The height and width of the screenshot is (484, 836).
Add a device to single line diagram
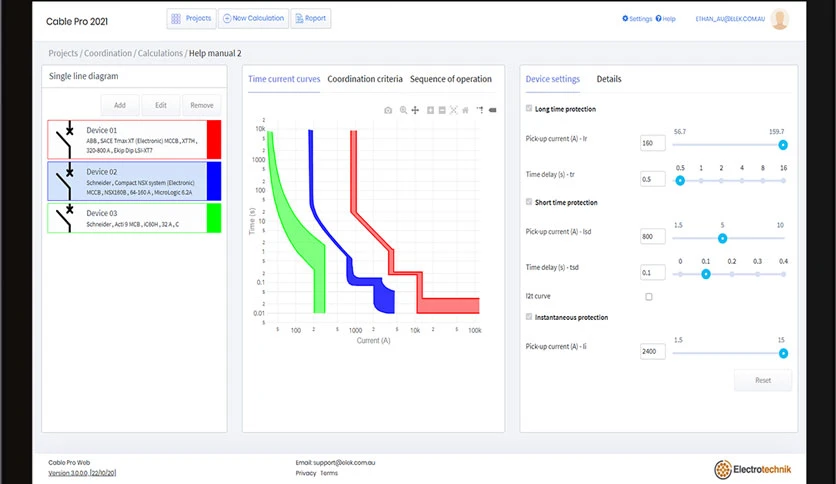point(120,105)
